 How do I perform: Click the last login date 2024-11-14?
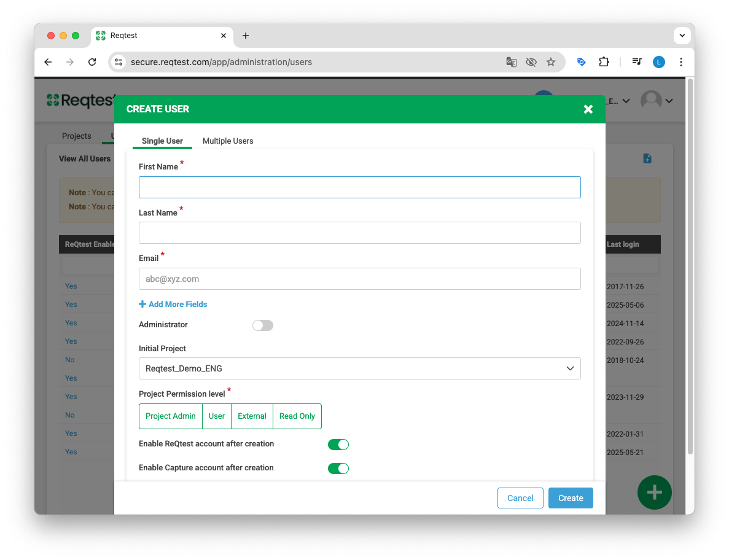coord(625,324)
